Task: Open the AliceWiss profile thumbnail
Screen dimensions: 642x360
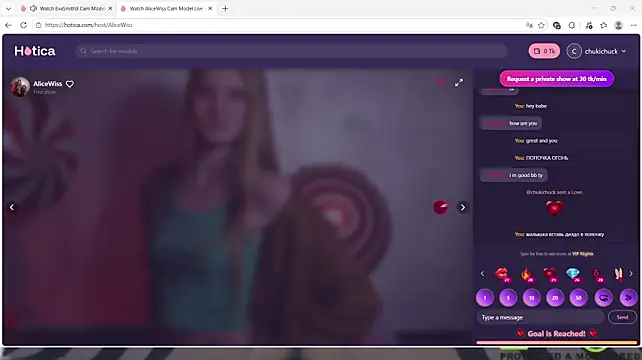Action: point(20,87)
